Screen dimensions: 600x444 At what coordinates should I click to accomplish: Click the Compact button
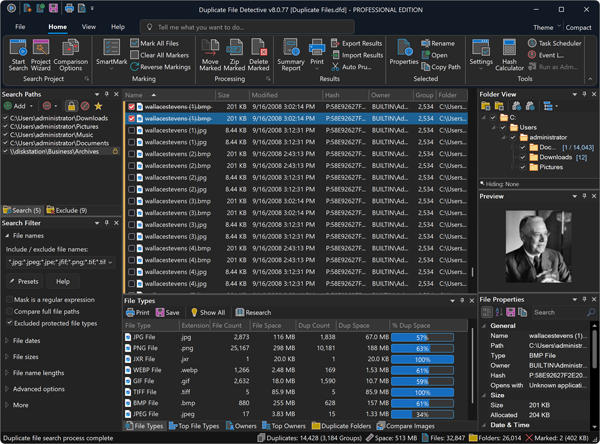click(x=578, y=27)
